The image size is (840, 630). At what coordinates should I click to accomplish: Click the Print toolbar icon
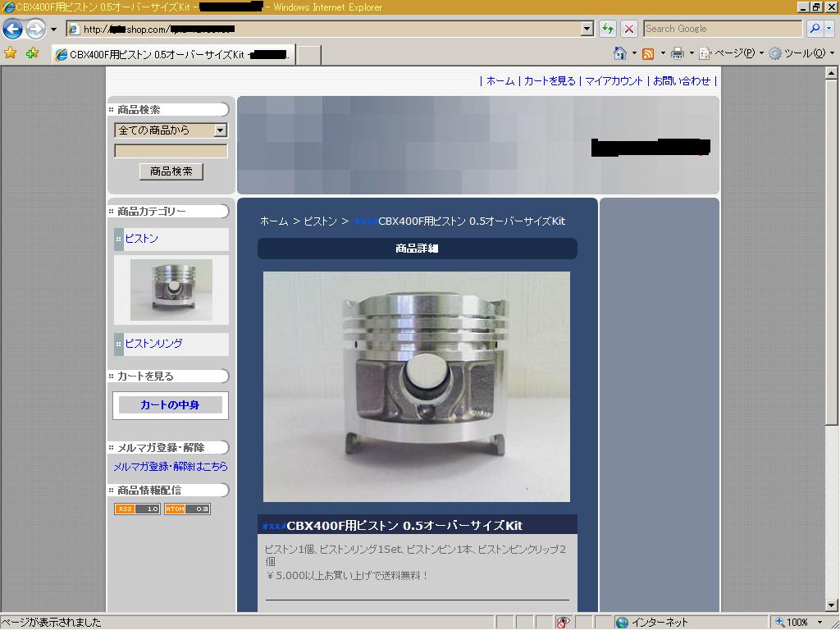678,53
